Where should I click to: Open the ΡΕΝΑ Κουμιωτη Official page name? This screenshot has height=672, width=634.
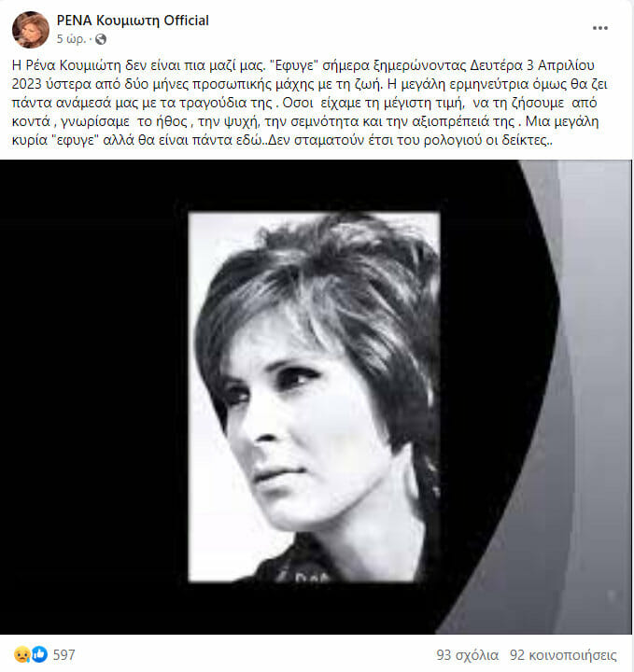coord(133,21)
